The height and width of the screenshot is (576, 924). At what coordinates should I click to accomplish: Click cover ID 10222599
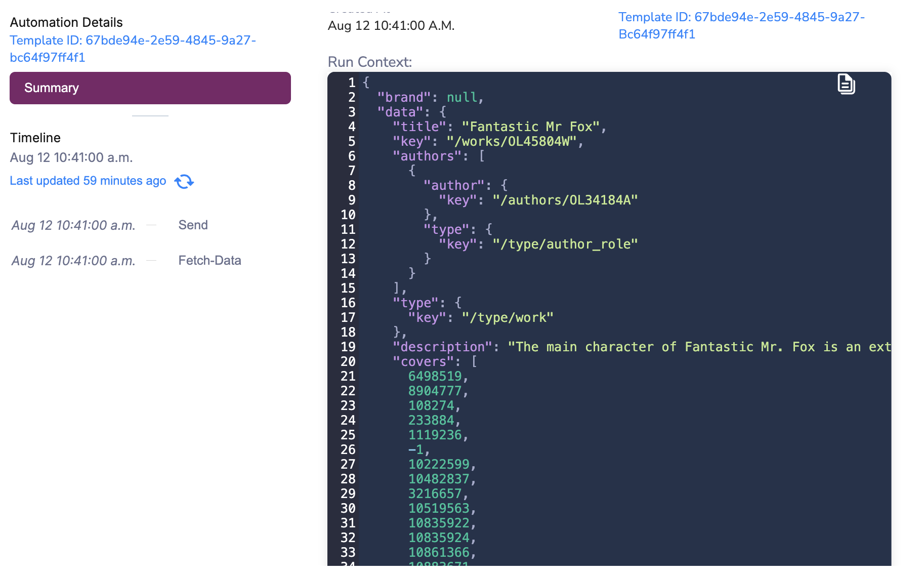[x=439, y=464]
